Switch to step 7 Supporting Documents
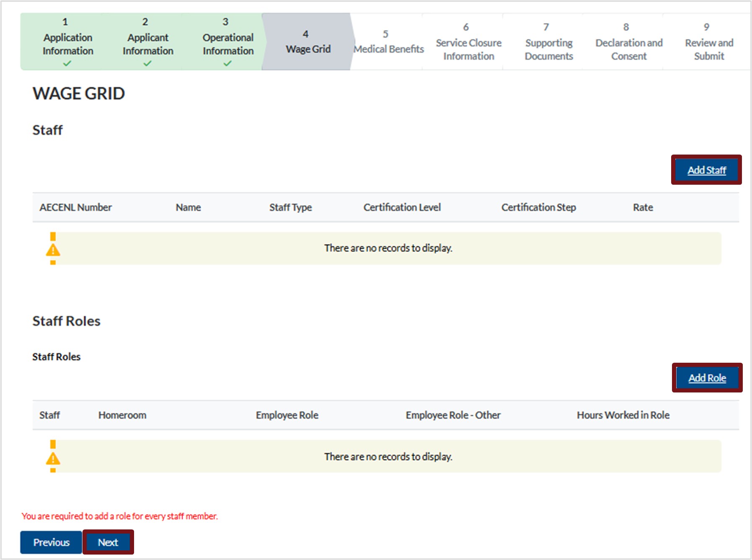The image size is (752, 560). [548, 42]
